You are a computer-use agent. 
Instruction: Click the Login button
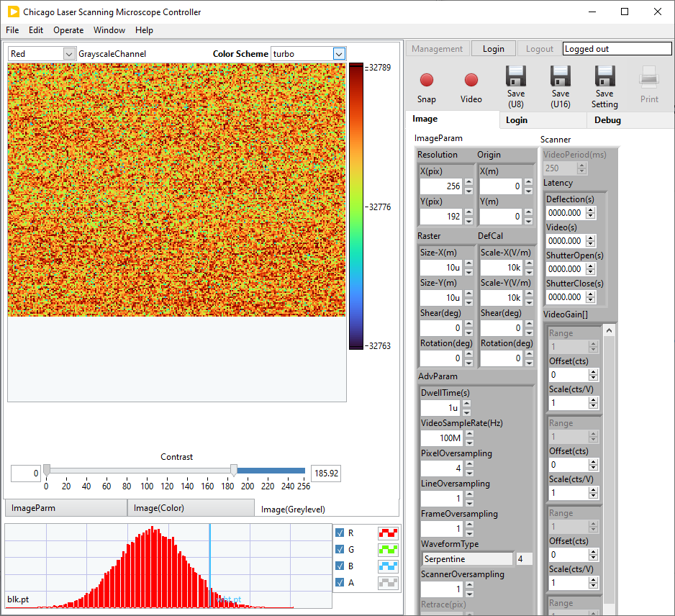pos(494,49)
